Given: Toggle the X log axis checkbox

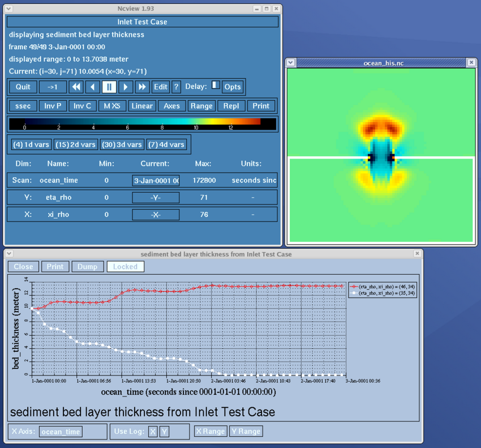Looking at the screenshot, I should (x=153, y=432).
